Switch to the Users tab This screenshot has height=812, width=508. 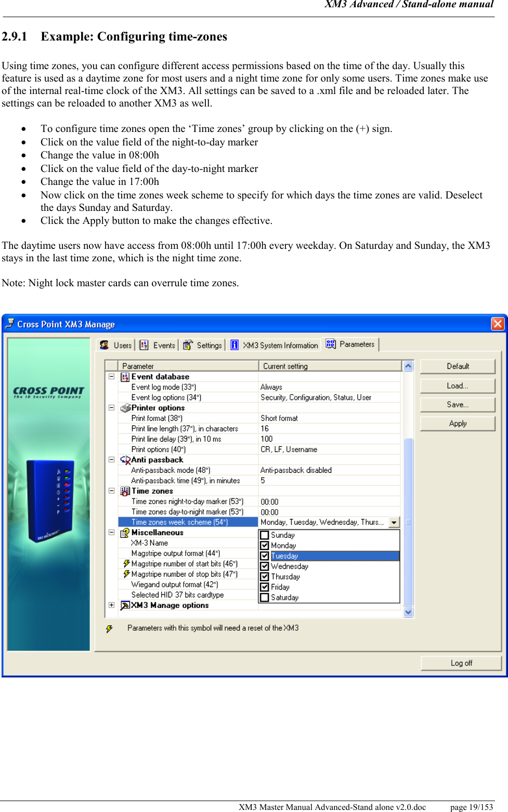point(116,345)
